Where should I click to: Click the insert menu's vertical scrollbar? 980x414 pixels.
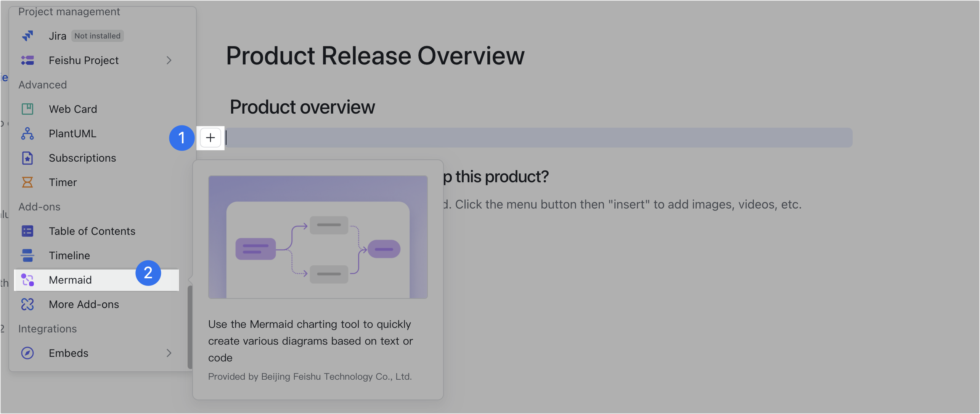[x=190, y=327]
